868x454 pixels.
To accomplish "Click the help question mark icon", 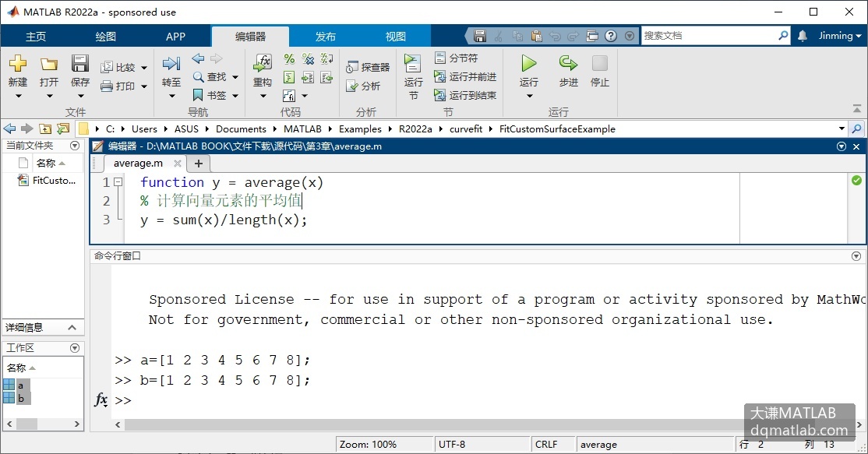I will click(x=611, y=36).
